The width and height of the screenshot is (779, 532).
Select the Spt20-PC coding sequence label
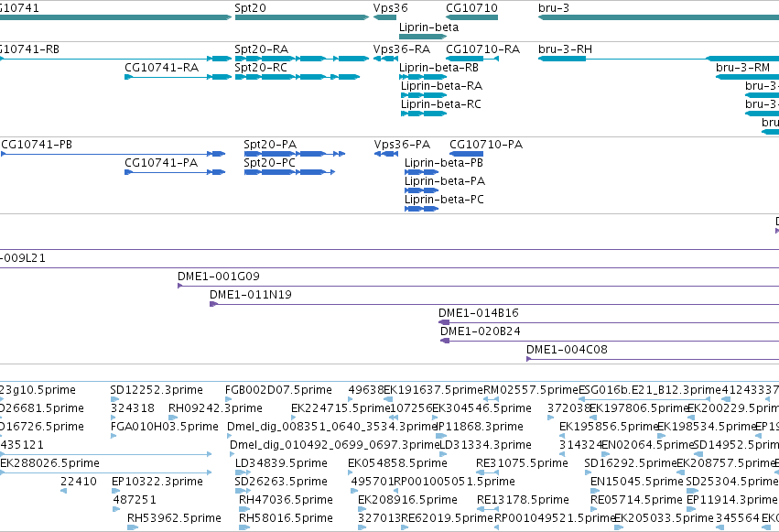click(x=270, y=163)
